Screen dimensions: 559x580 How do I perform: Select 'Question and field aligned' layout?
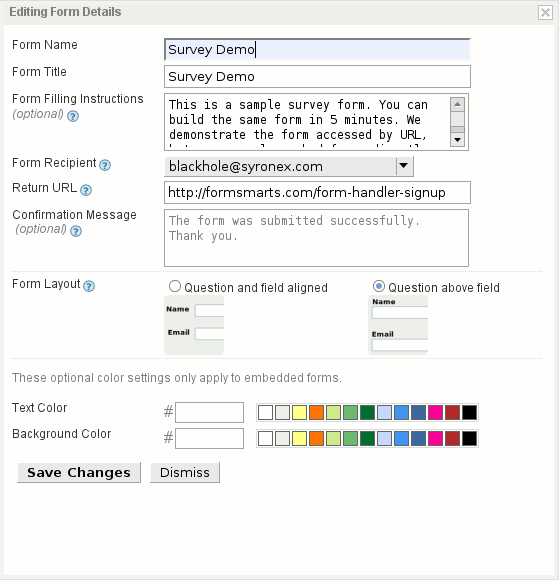click(175, 286)
